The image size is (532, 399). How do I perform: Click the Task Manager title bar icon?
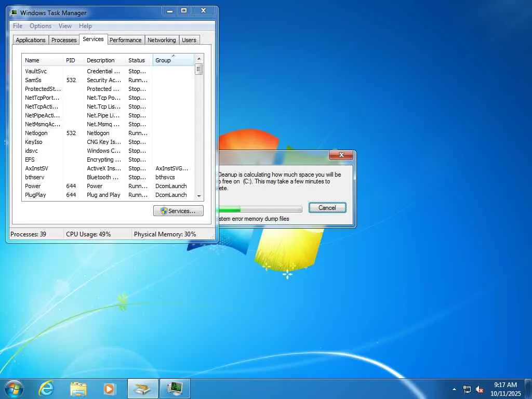tap(14, 12)
